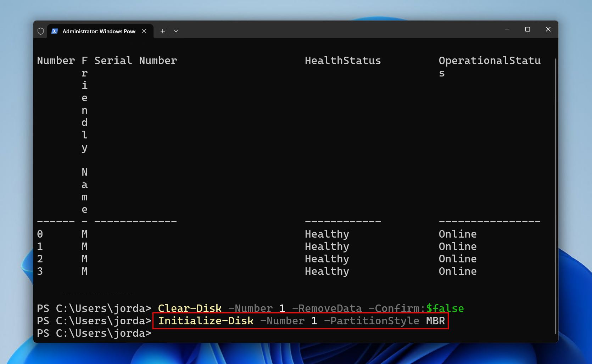The height and width of the screenshot is (364, 592).
Task: Open a new terminal tab with the plus button
Action: click(x=162, y=31)
